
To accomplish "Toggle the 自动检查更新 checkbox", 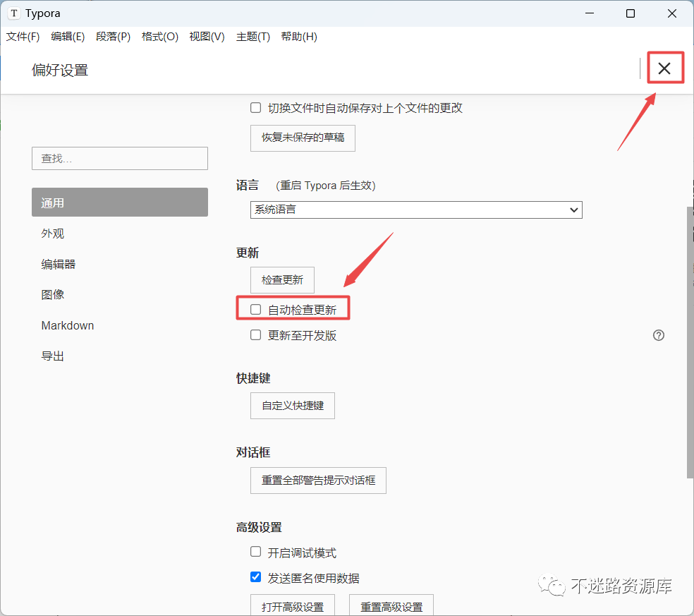I will click(x=255, y=310).
